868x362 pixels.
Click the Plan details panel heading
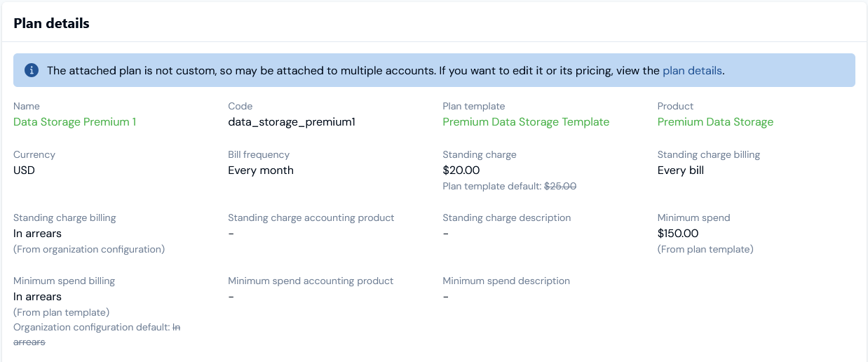pos(51,23)
